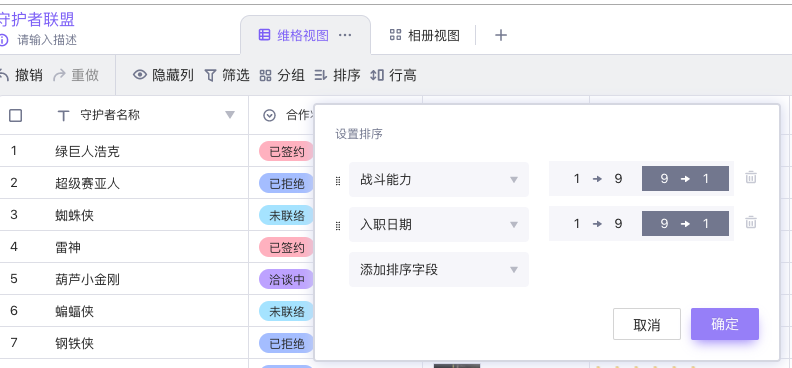792x368 pixels.
Task: Click the info icon beside 请输入描述
Action: pos(4,40)
